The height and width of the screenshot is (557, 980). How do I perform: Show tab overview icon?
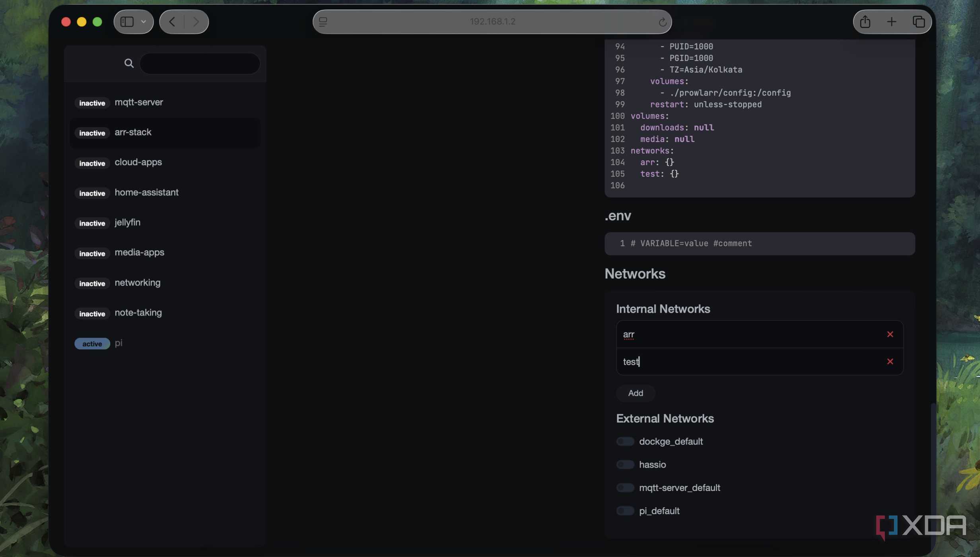pyautogui.click(x=918, y=21)
